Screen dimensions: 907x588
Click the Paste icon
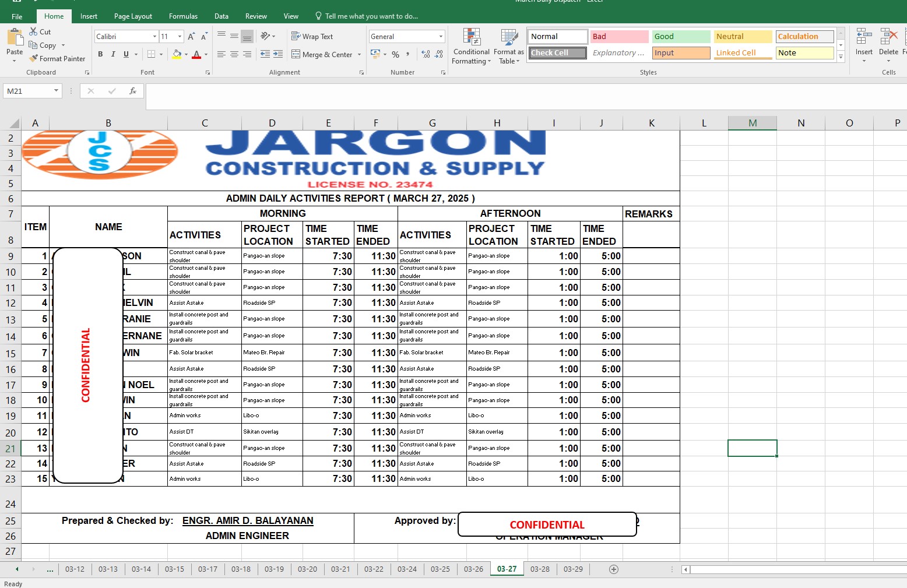pyautogui.click(x=15, y=38)
